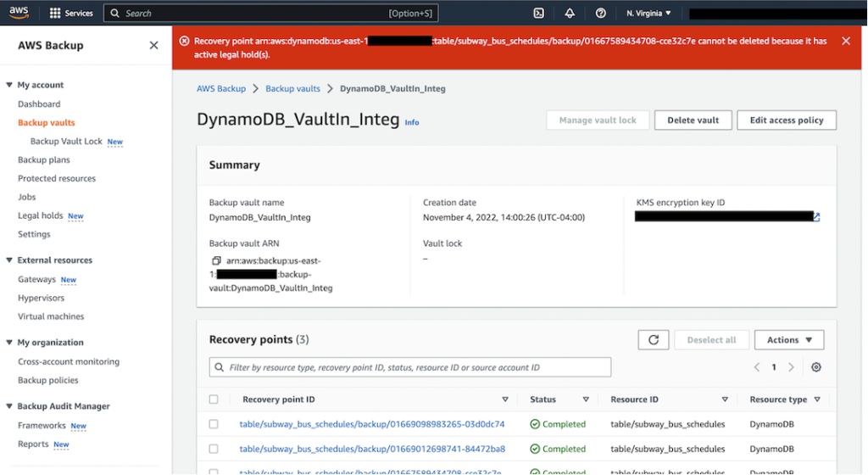Viewport: 868px width, 475px height.
Task: Open the KMS key external link icon
Action: pos(816,217)
